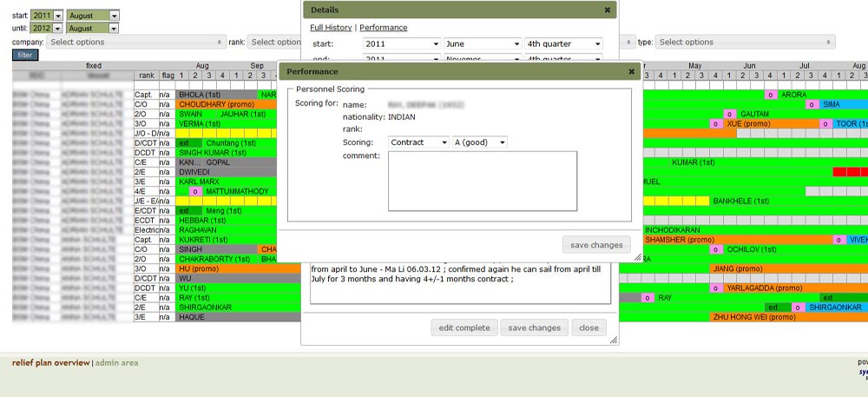Open the until year 2012 dropdown
Image resolution: width=868 pixels, height=397 pixels.
[x=47, y=28]
